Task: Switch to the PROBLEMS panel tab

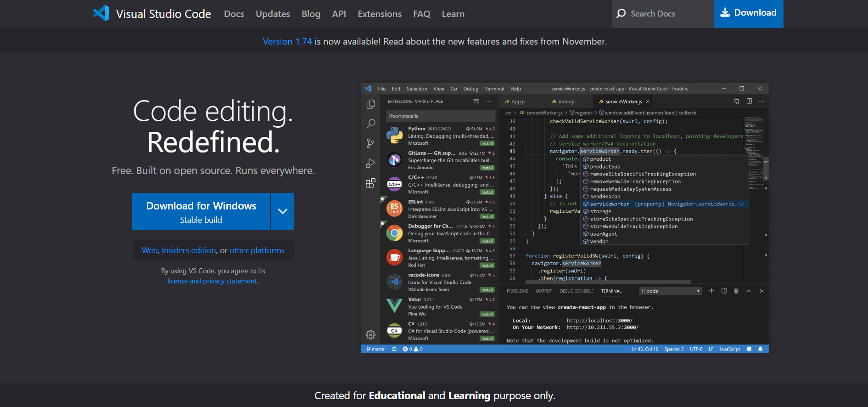Action: point(517,291)
